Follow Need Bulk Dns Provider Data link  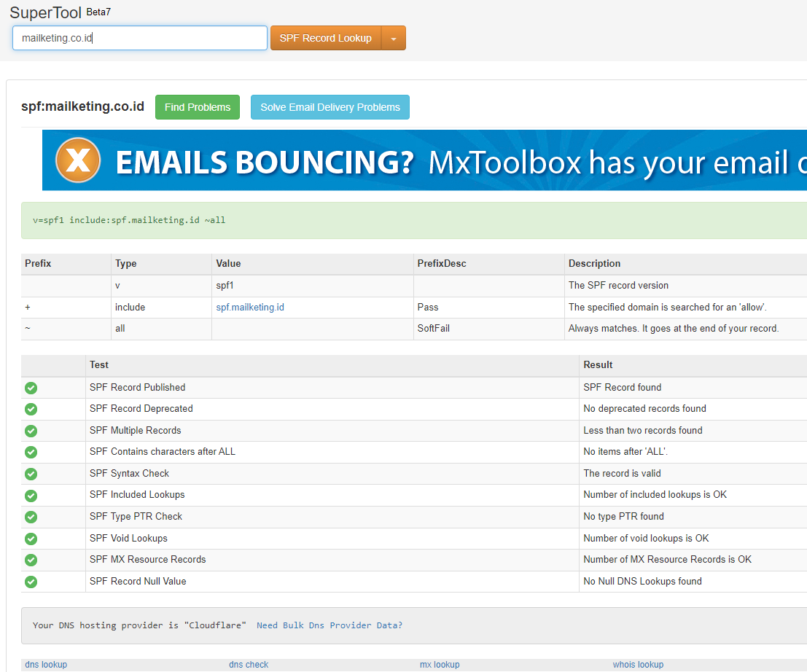coord(330,625)
